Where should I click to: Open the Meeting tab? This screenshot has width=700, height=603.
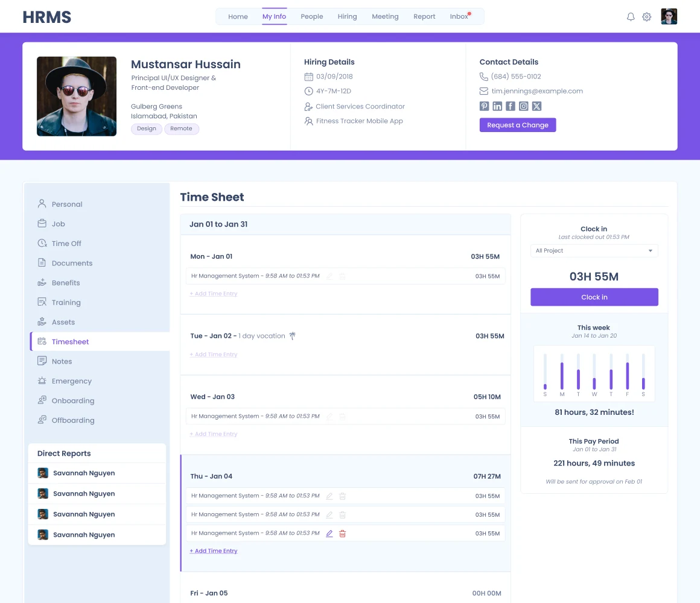[x=385, y=16]
